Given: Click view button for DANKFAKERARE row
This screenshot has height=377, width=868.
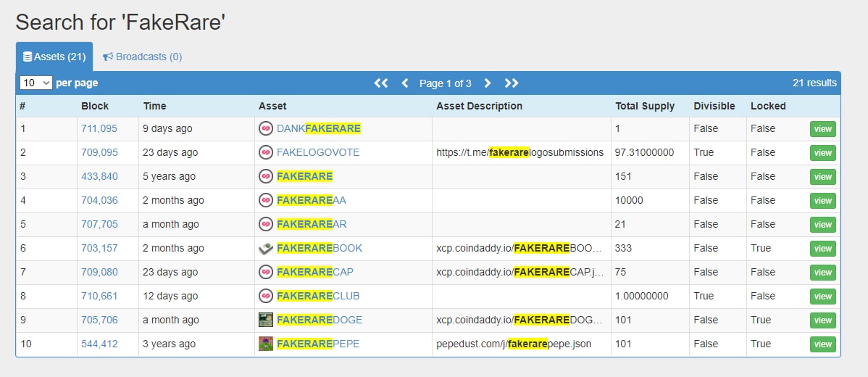Looking at the screenshot, I should (x=822, y=129).
